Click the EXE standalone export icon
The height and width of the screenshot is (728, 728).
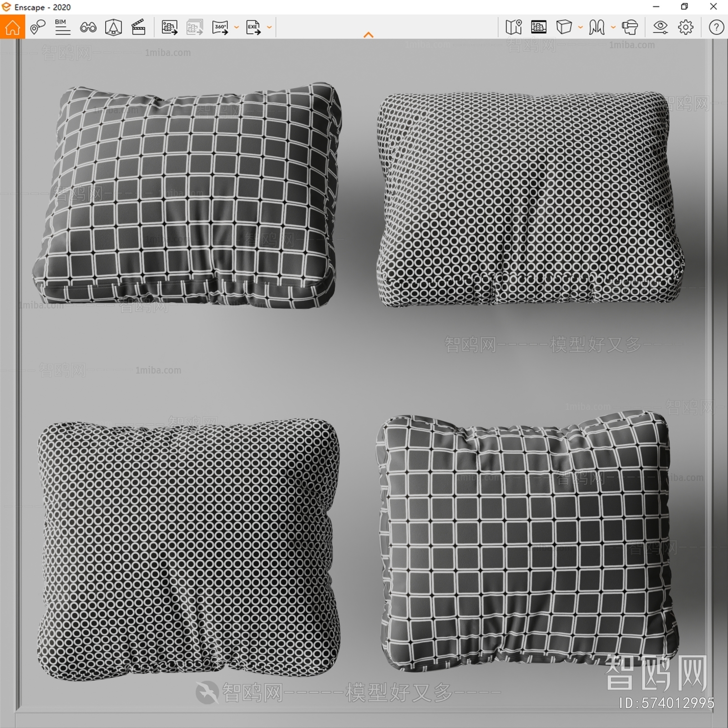pyautogui.click(x=253, y=27)
